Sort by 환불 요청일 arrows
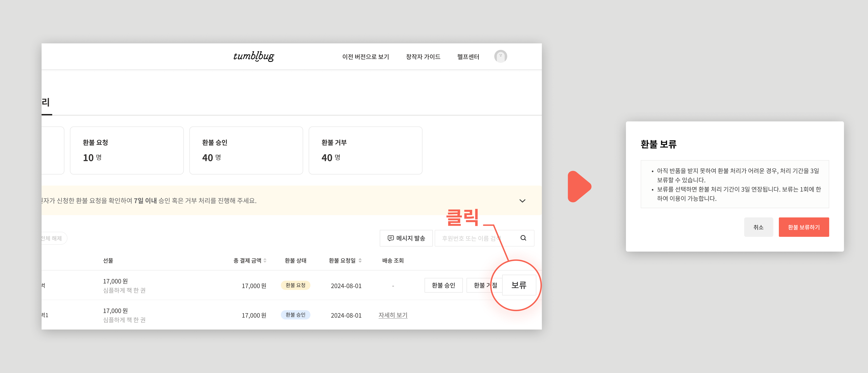The image size is (868, 373). (360, 260)
